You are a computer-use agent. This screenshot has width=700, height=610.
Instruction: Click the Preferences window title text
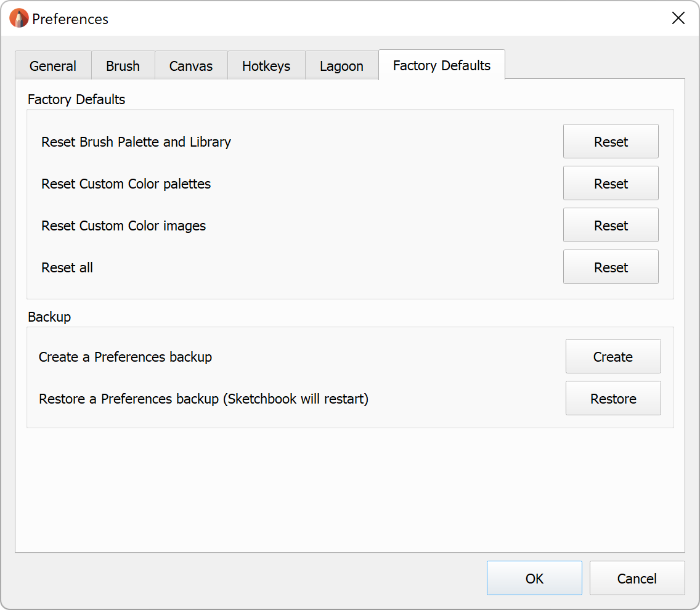point(70,19)
